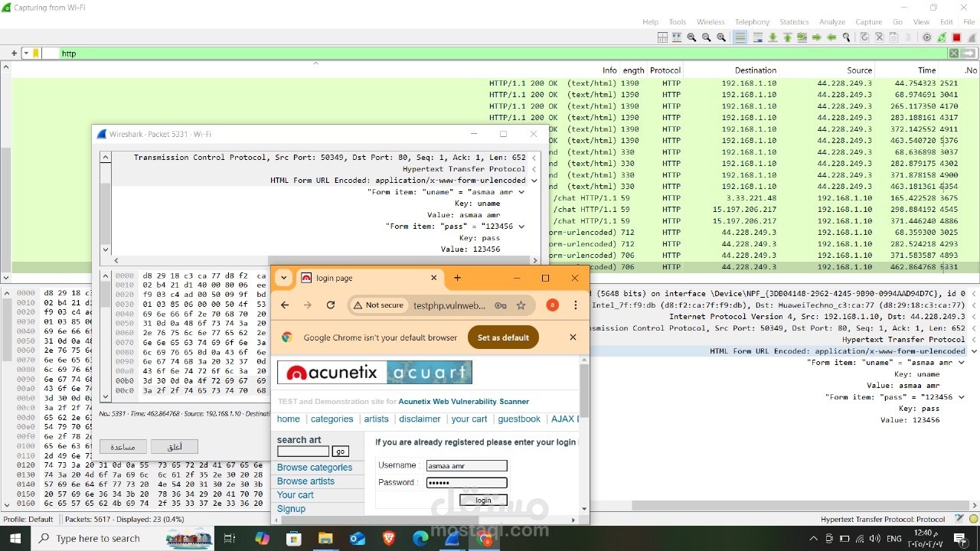Expand Transmission Control Protocol in packet dialog
The height and width of the screenshot is (551, 980).
pos(534,158)
